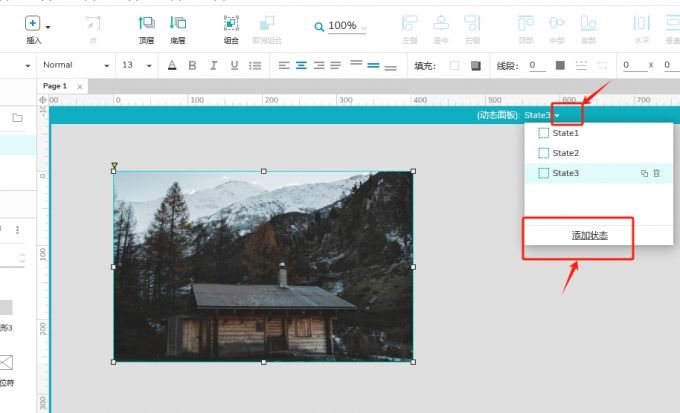Image resolution: width=680 pixels, height=413 pixels.
Task: Bring selection to top layer (顶层)
Action: tap(147, 23)
